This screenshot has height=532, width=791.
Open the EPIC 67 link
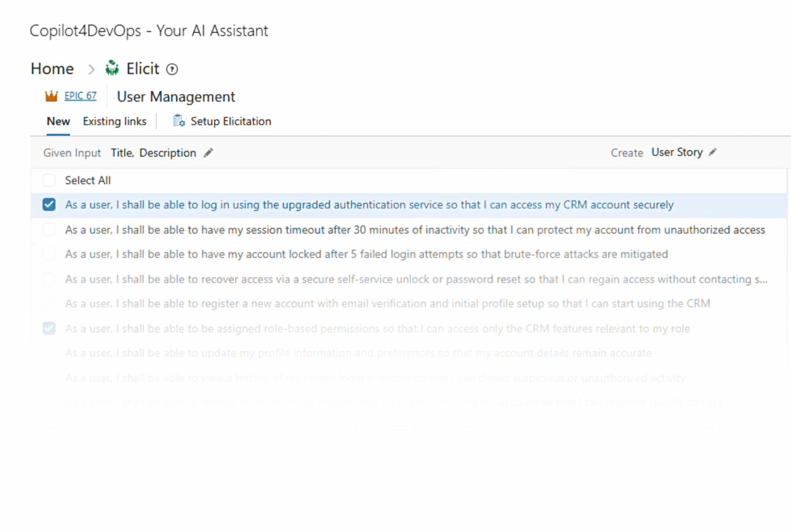[80, 96]
